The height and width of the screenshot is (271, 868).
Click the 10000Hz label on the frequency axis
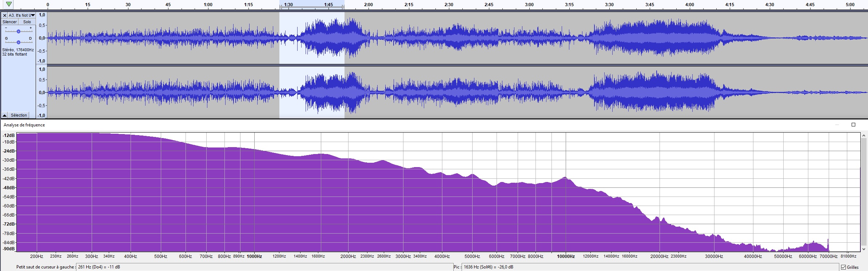coord(566,256)
